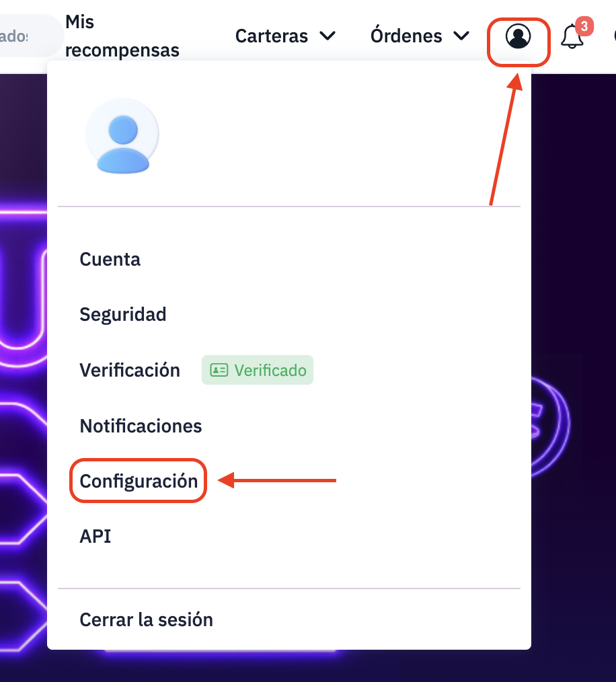Open the API menu entry
This screenshot has width=616, height=682.
click(95, 536)
